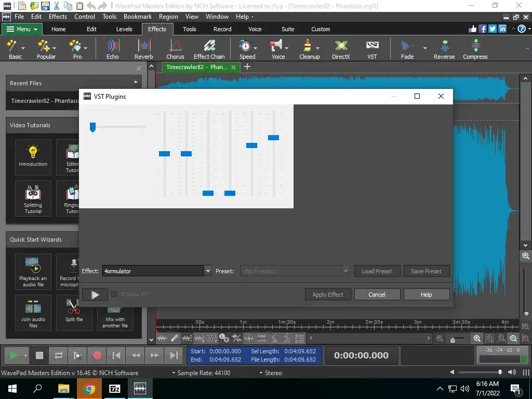Open the Introduction video tutorial

tap(33, 157)
